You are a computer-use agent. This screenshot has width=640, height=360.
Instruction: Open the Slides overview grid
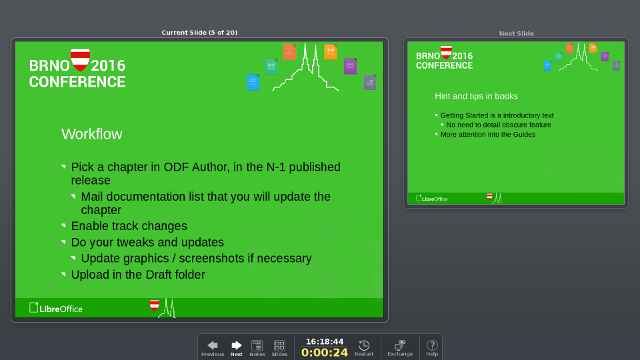(280, 348)
